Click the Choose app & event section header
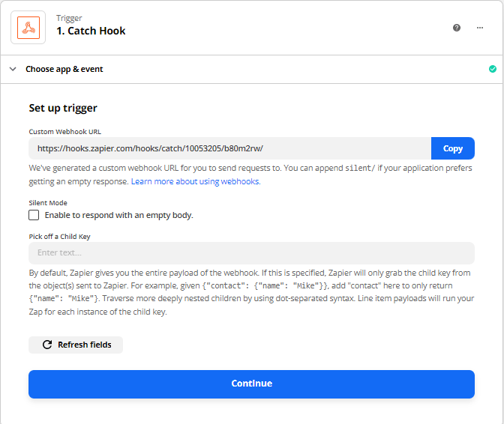 [x=251, y=70]
